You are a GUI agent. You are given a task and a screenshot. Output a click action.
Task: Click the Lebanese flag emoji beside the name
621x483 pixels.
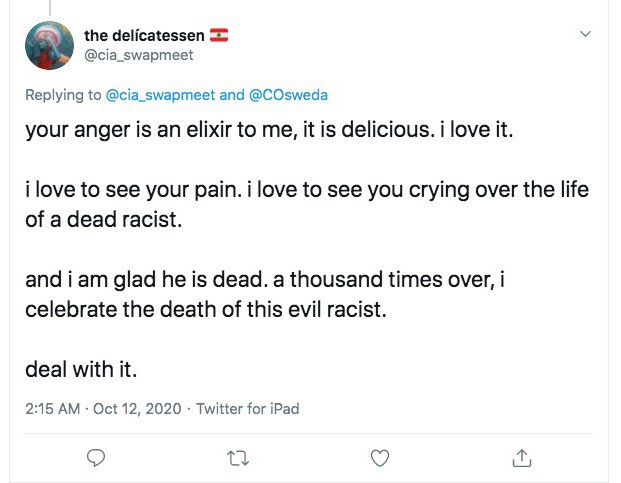coord(219,37)
